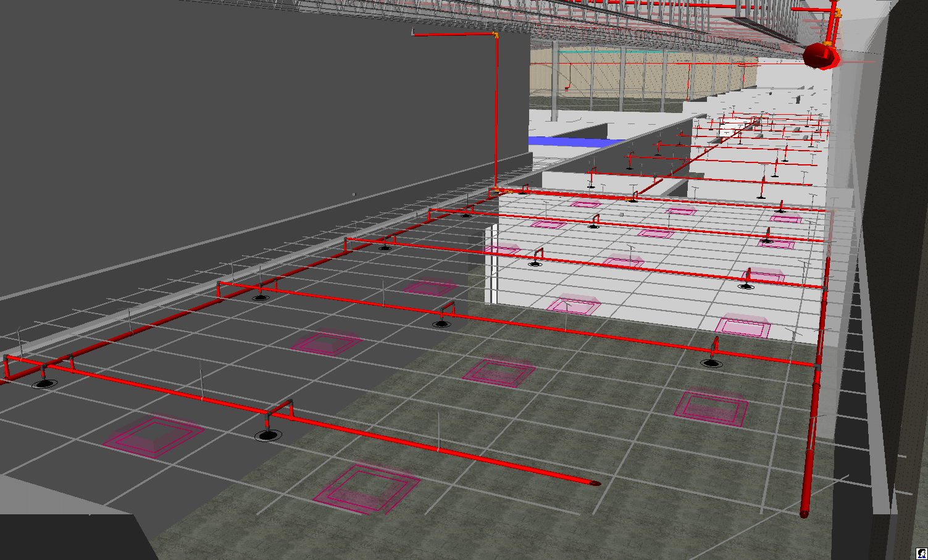
Task: Select the orange elbow fitting atop the tall vertical pipe
Action: click(x=495, y=36)
